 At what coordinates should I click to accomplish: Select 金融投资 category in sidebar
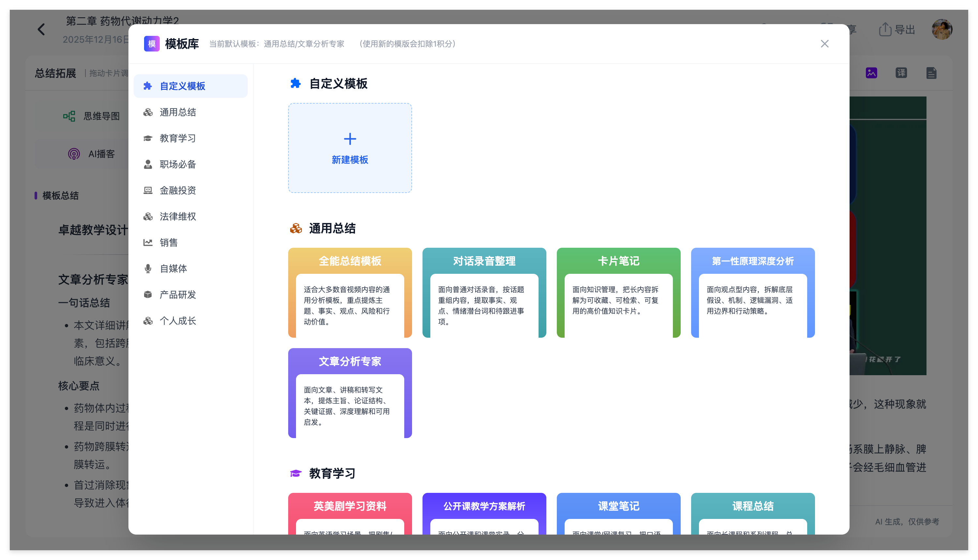coord(190,190)
